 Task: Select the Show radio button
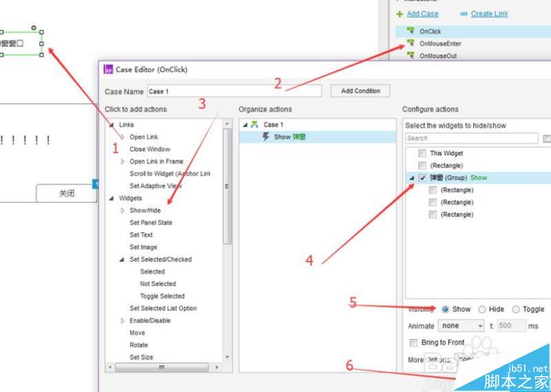click(445, 309)
